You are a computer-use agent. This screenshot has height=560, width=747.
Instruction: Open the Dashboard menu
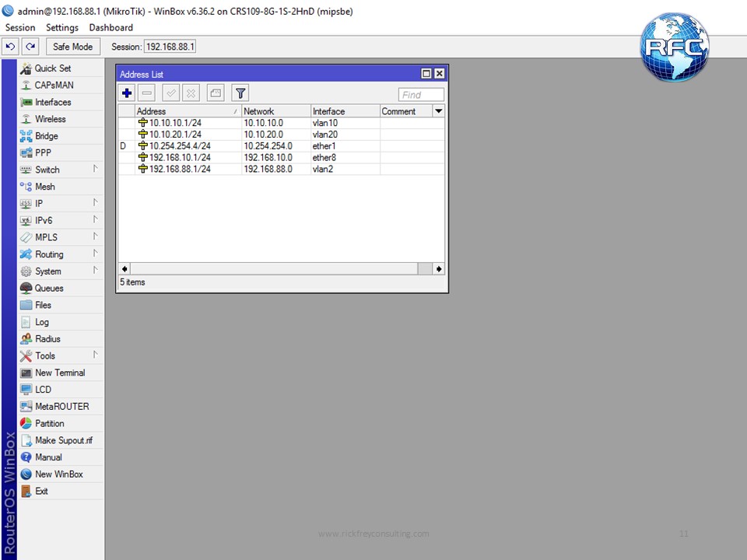coord(111,28)
